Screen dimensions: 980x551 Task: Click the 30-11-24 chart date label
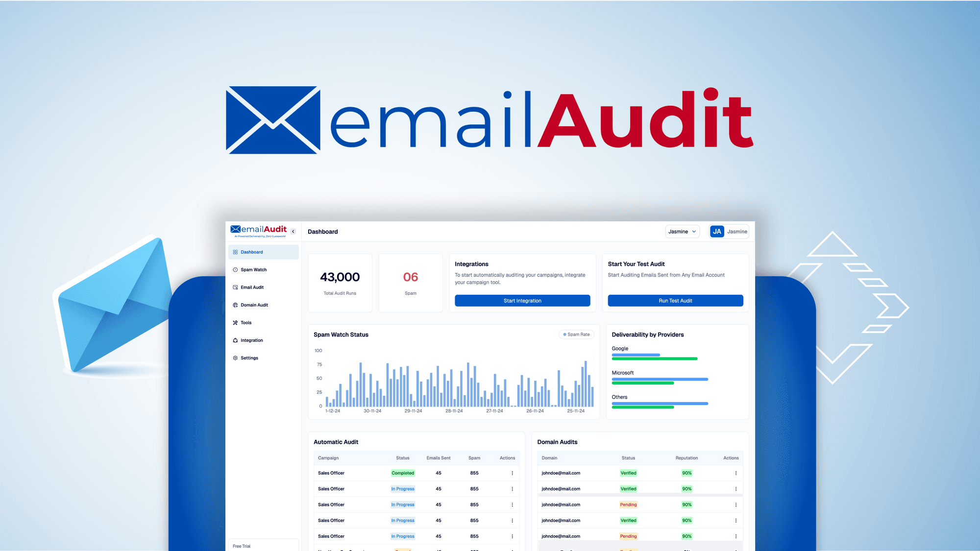point(372,411)
